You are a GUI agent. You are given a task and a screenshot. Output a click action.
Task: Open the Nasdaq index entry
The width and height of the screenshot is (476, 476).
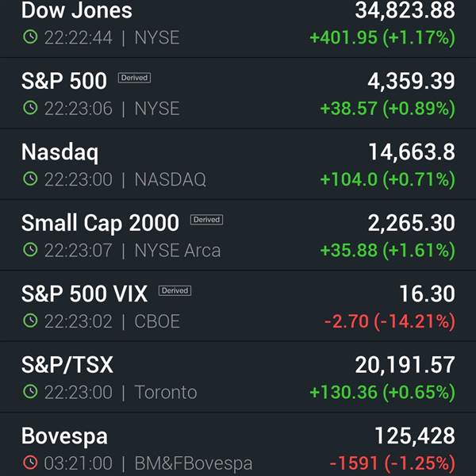[238, 164]
